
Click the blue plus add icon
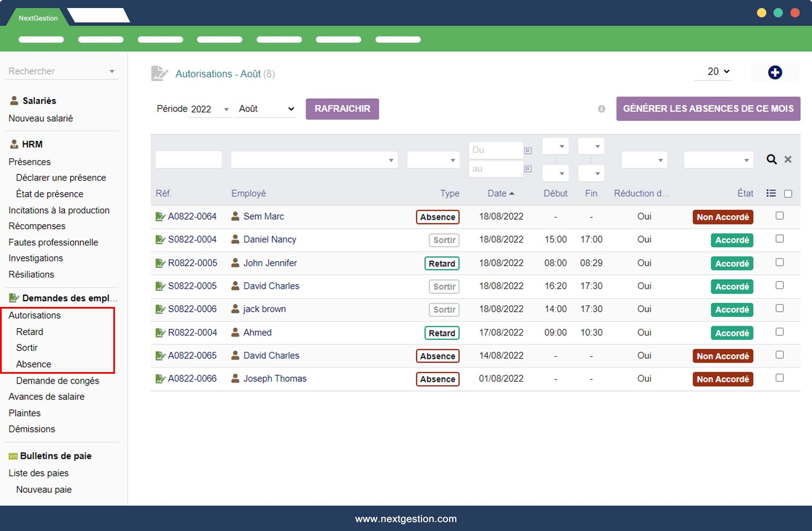[x=775, y=72]
